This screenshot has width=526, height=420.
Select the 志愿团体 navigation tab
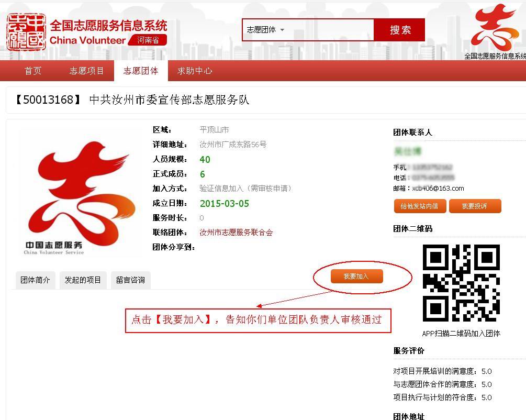(141, 71)
